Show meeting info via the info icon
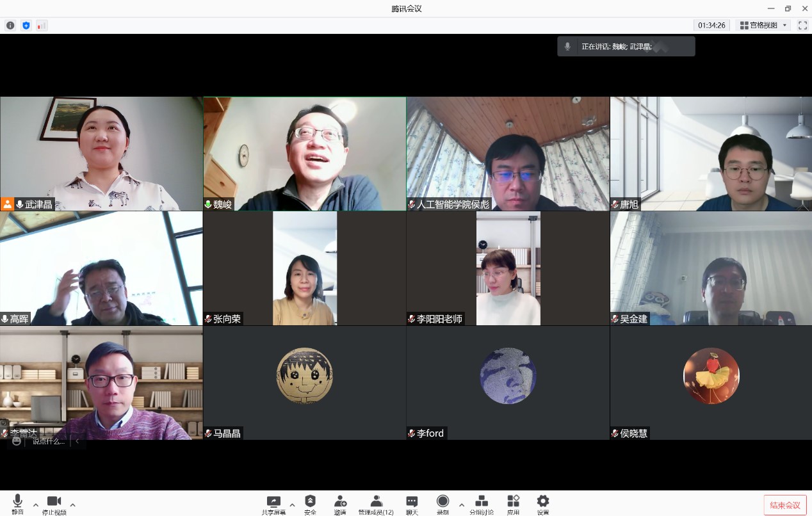This screenshot has height=516, width=812. click(x=10, y=26)
